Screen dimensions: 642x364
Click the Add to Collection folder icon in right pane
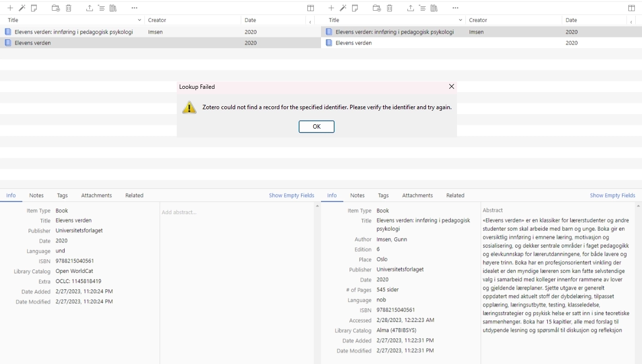coord(376,8)
